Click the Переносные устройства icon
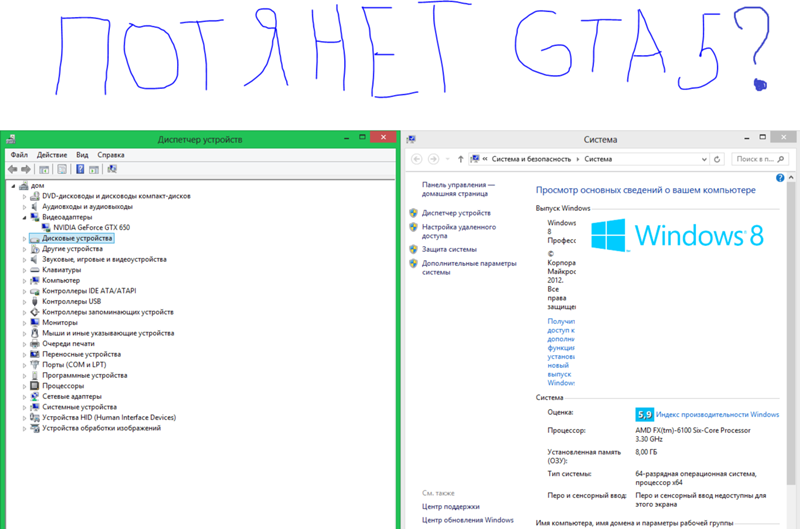The height and width of the screenshot is (529, 800). 35,355
